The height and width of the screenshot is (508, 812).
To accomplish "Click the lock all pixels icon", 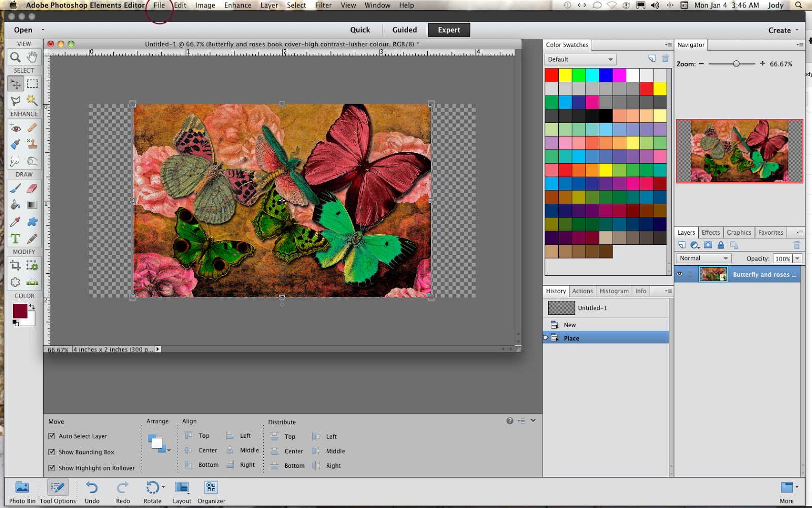I will (x=721, y=245).
